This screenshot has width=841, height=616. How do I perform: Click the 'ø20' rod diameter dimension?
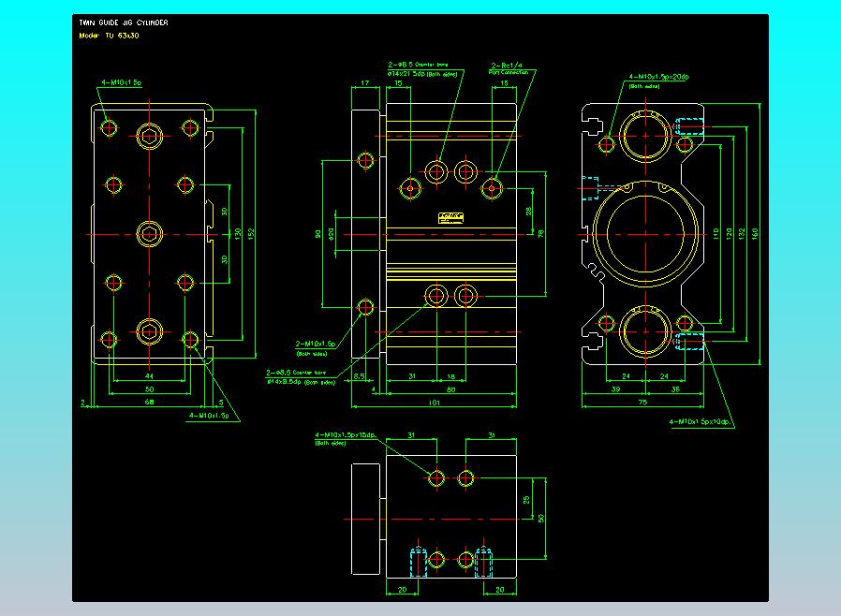pos(332,234)
